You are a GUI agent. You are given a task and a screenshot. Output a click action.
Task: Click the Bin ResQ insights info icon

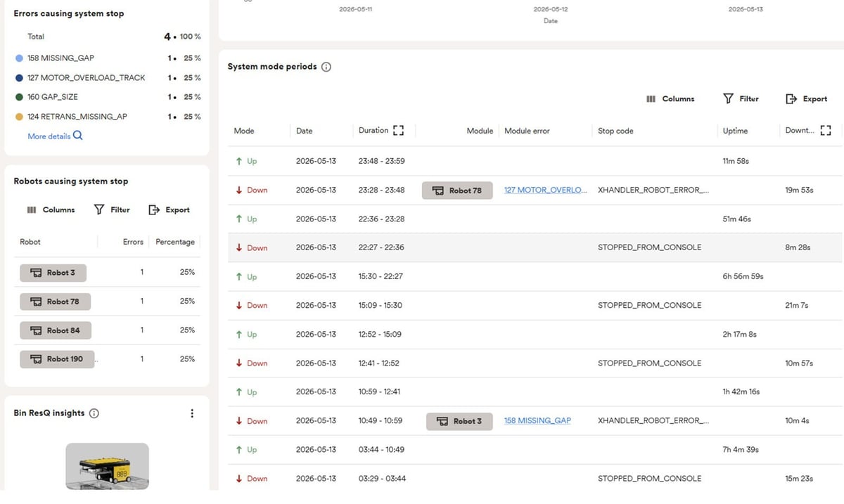coord(94,413)
